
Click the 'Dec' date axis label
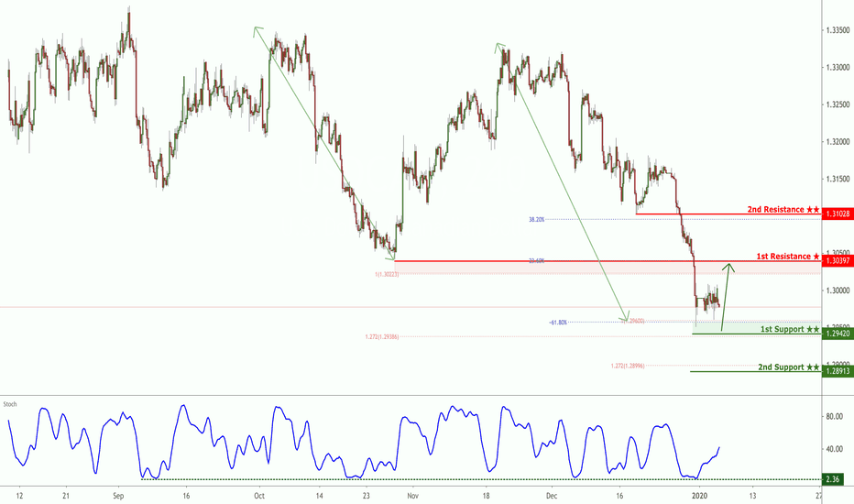coord(552,496)
